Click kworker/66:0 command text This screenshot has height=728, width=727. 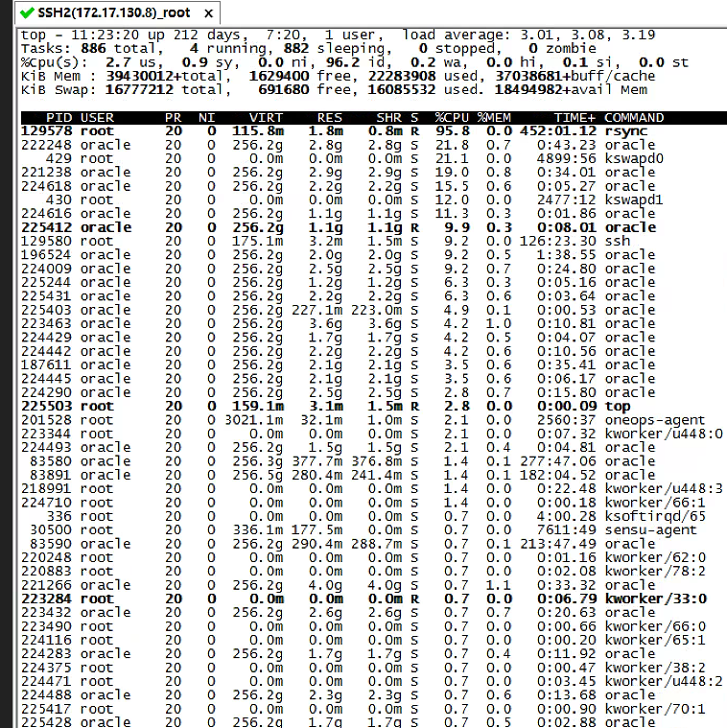[x=655, y=626]
